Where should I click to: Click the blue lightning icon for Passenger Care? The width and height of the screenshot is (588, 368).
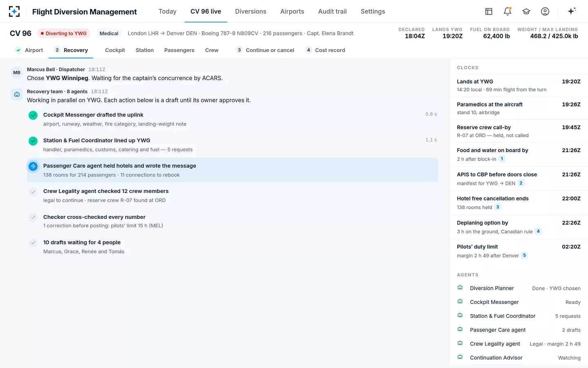[x=33, y=166]
